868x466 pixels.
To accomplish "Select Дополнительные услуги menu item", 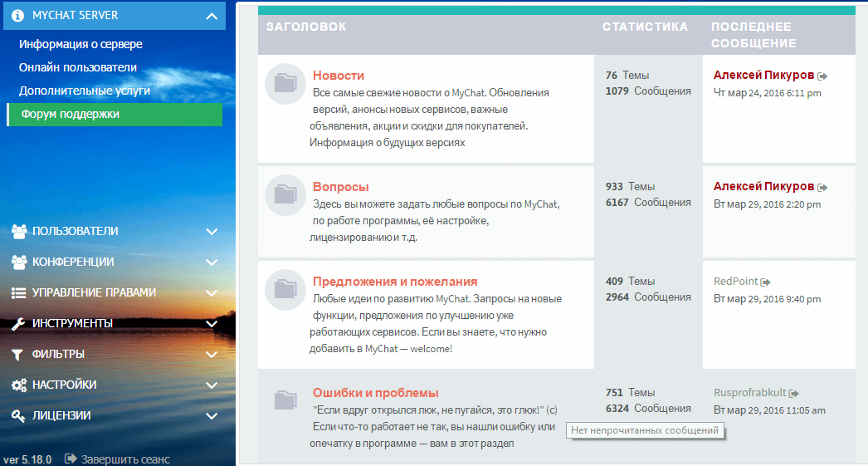I will tap(84, 91).
